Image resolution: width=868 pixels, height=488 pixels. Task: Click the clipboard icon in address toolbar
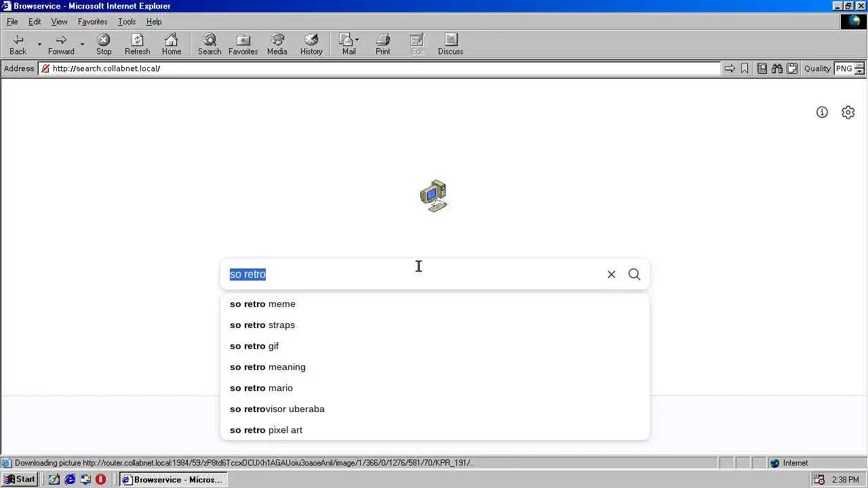792,68
